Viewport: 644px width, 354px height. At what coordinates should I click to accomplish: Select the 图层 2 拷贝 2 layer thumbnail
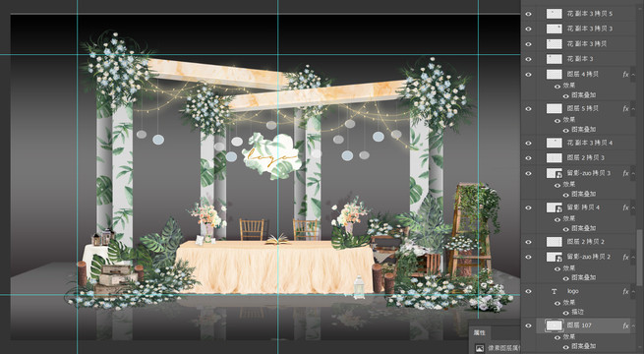point(555,242)
